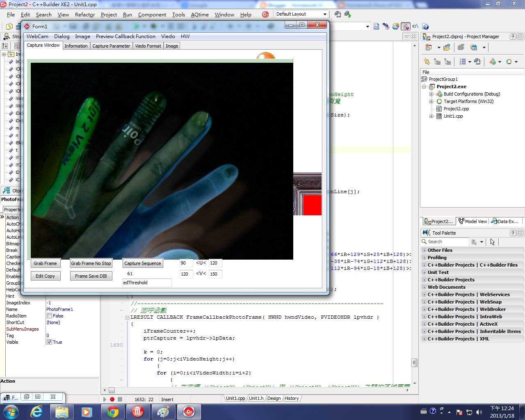
Task: Click the red record dot in editor status bar
Action: click(x=112, y=399)
